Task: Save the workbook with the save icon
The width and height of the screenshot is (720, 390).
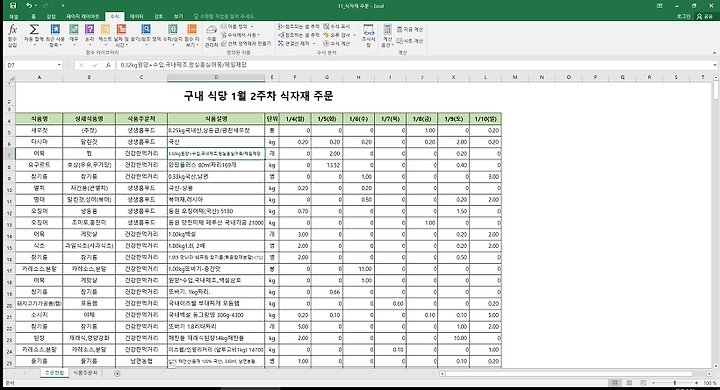Action: click(x=13, y=6)
